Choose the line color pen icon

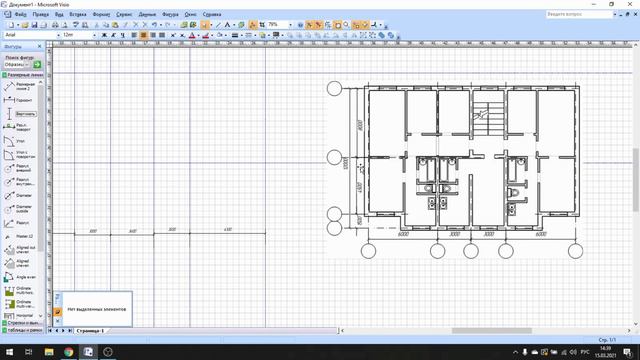tap(205, 35)
